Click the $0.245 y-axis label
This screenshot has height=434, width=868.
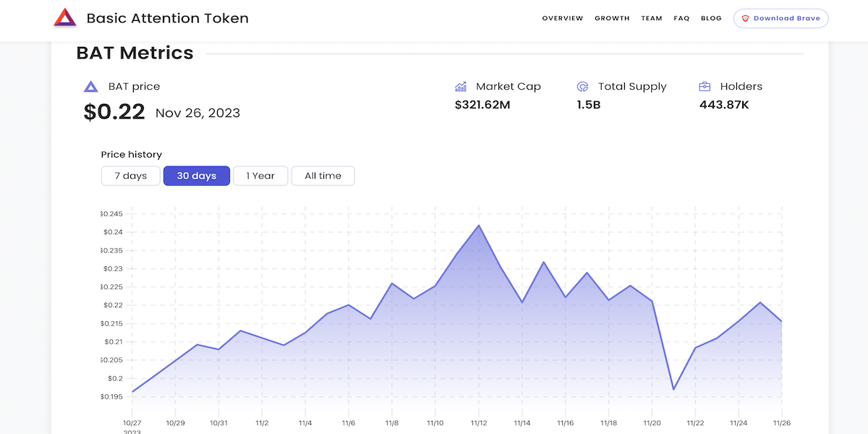coord(111,214)
